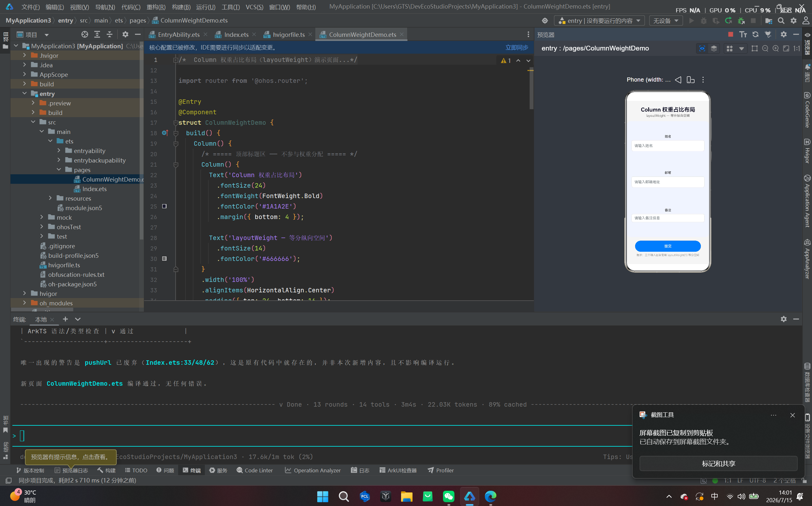This screenshot has height=506, width=812.
Task: Stop the previewer with the red square
Action: coord(731,35)
